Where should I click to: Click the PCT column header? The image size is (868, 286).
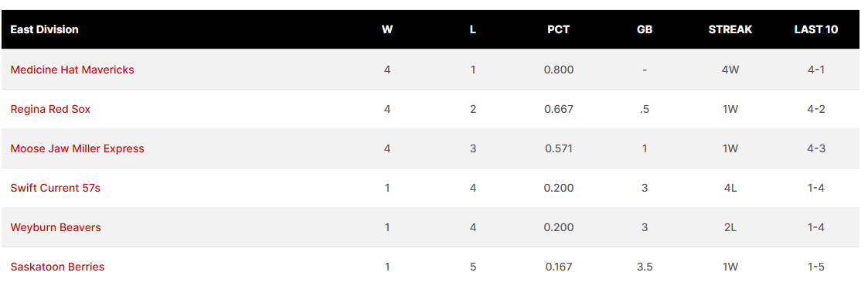(x=559, y=29)
